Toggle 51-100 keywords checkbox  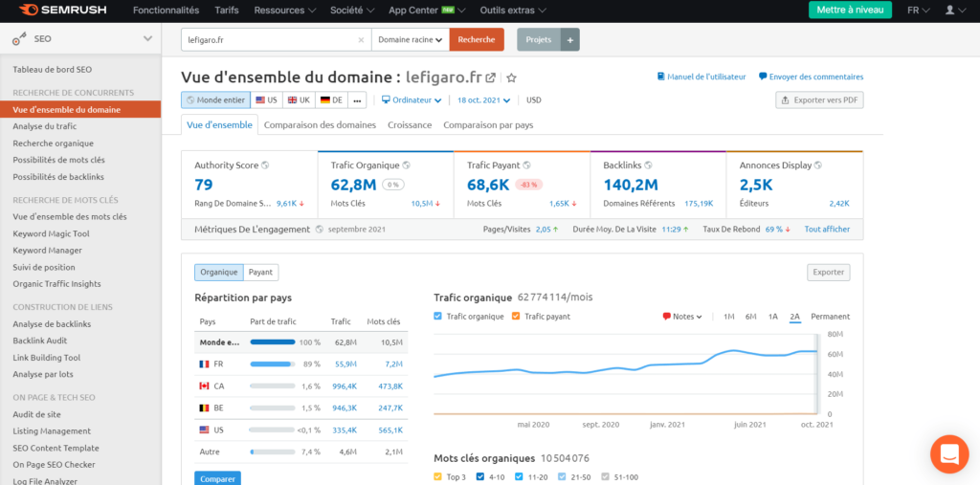click(606, 477)
